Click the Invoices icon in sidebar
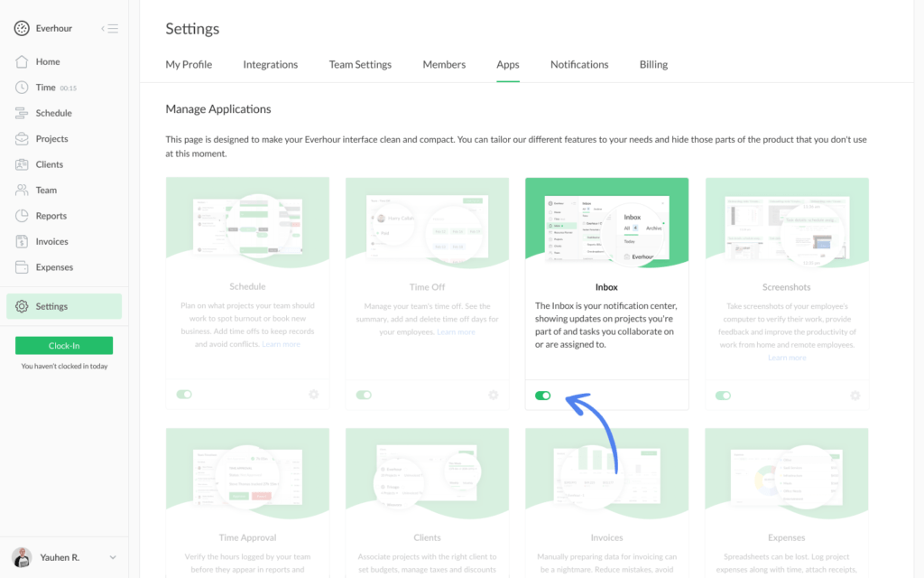This screenshot has width=924, height=578. point(22,241)
